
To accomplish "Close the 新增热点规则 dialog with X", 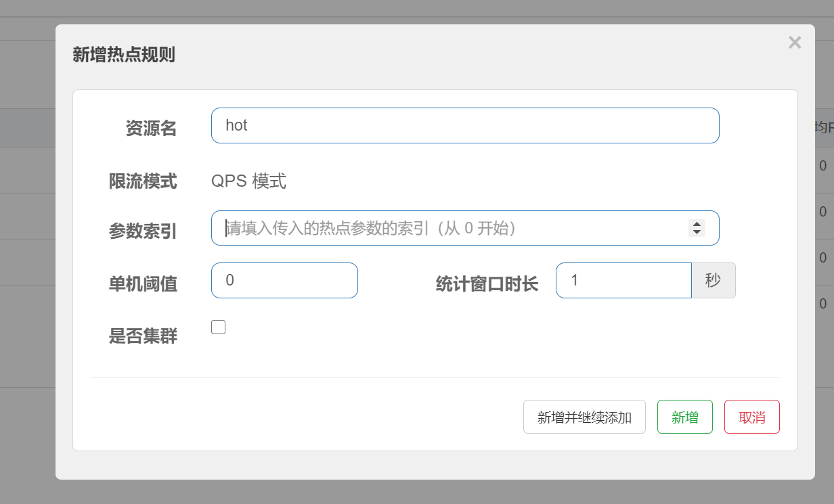I will pos(795,43).
